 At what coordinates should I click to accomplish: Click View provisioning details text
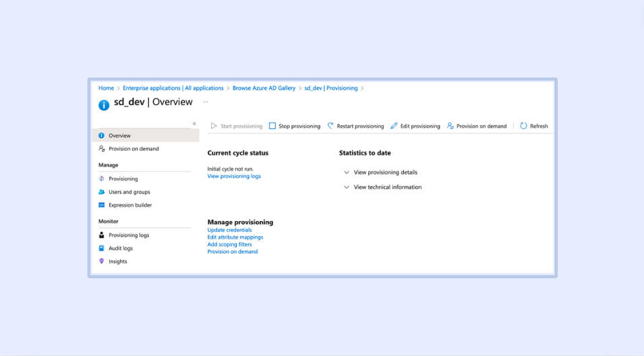coord(385,173)
